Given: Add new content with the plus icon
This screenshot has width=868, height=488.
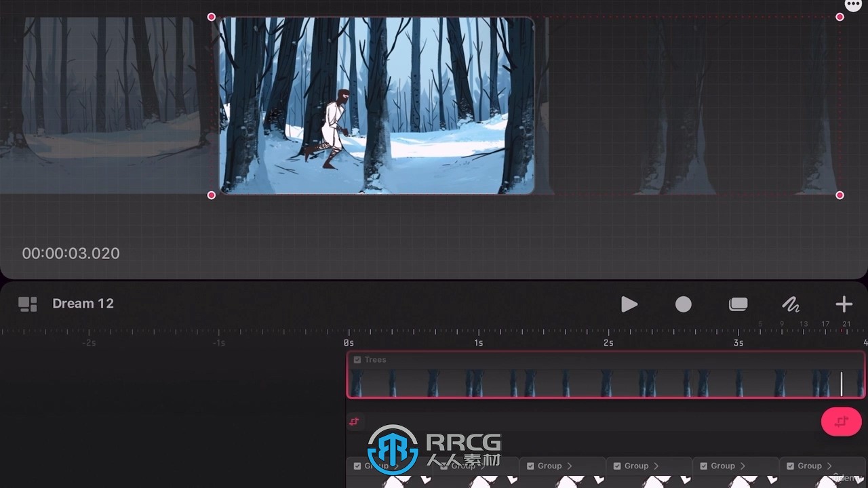Looking at the screenshot, I should click(844, 304).
